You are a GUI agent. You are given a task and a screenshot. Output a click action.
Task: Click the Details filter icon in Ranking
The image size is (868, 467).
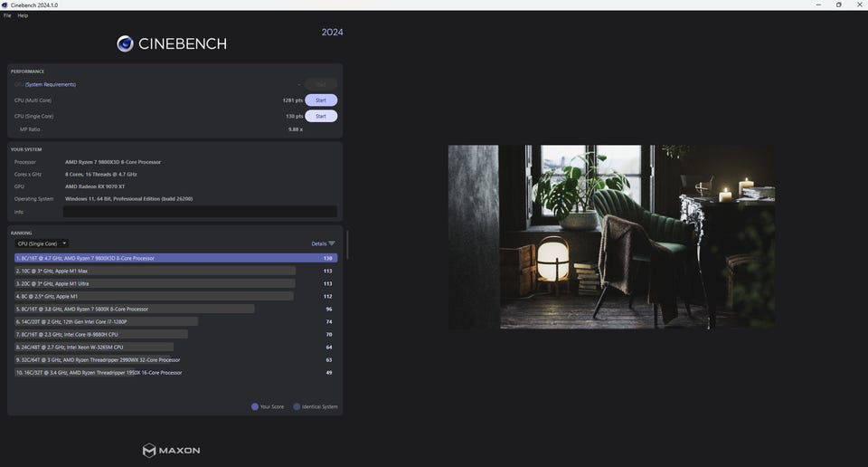tap(332, 243)
